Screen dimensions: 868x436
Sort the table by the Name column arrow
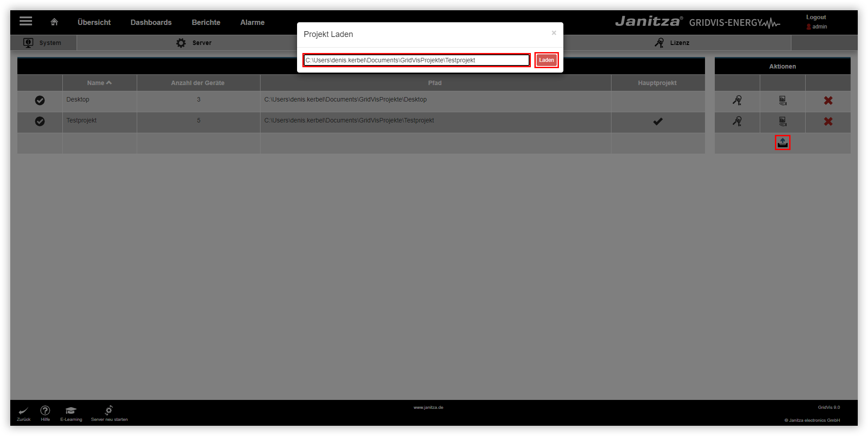click(x=108, y=82)
